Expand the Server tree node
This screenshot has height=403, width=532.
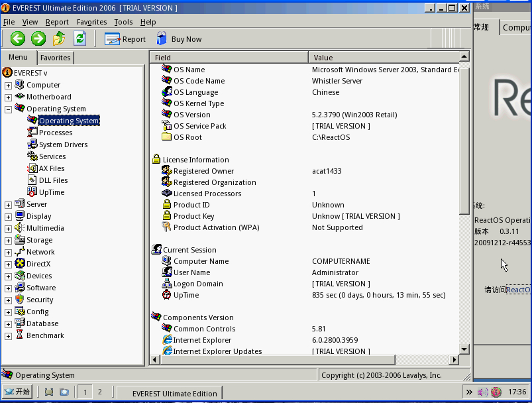8,205
